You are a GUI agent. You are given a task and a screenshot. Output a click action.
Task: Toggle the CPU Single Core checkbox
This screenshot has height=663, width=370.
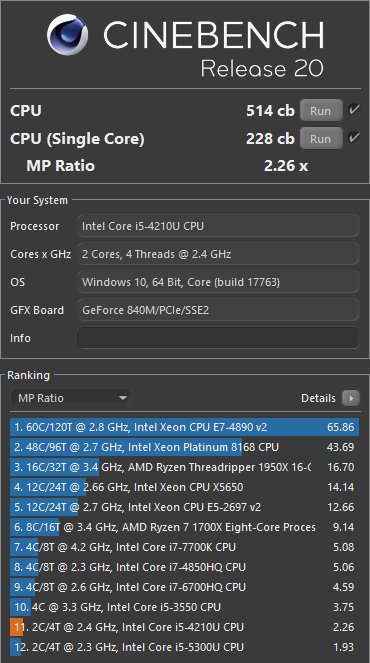coord(354,138)
